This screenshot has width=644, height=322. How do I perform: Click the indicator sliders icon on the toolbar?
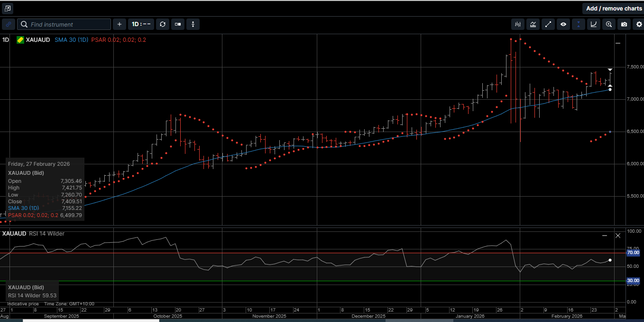pyautogui.click(x=517, y=24)
